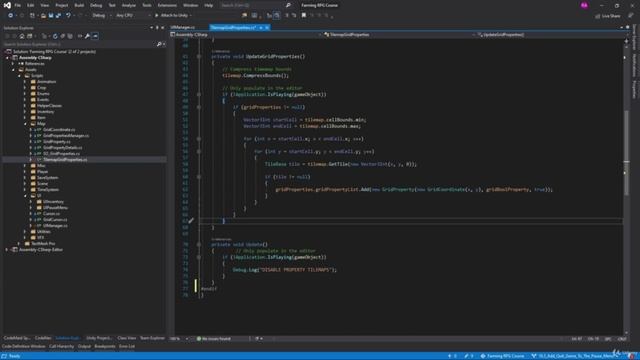
Task: Click the Properties wrench icon in Solution Explorer
Action: click(x=87, y=36)
